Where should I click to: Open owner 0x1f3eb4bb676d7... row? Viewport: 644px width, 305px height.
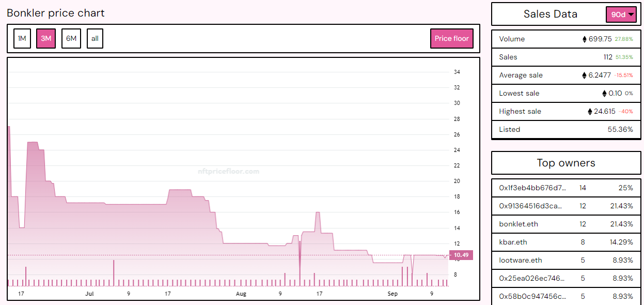[566, 188]
